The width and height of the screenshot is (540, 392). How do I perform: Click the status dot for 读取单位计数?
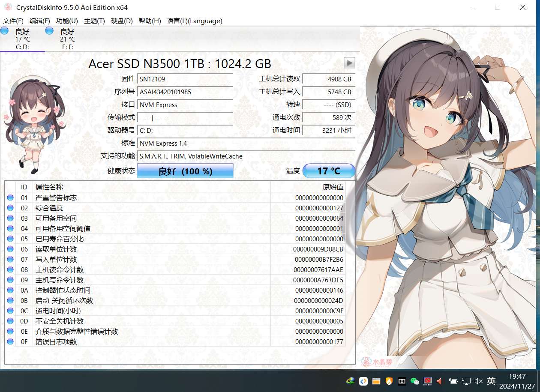click(10, 249)
